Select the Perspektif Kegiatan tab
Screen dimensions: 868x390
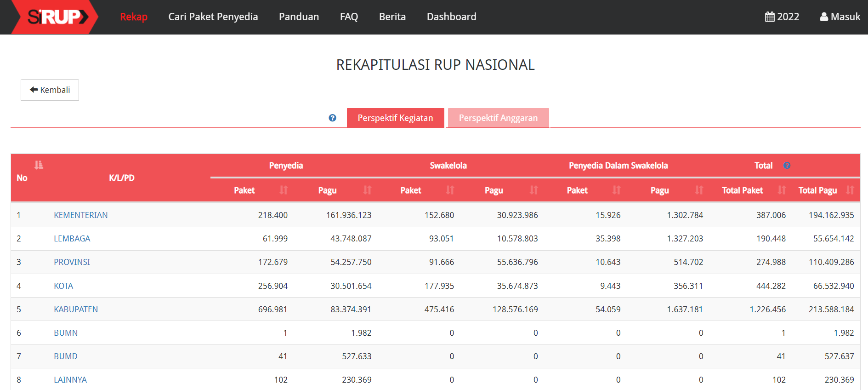395,118
